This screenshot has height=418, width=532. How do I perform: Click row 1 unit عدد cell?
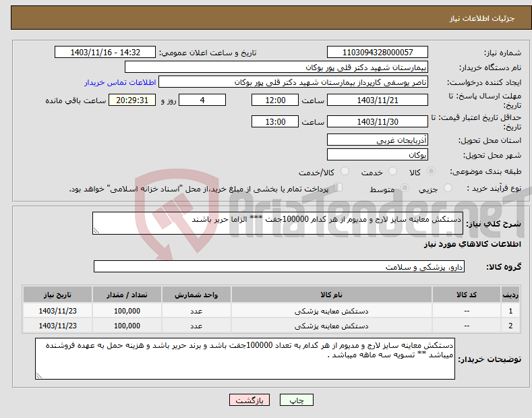coord(196,311)
